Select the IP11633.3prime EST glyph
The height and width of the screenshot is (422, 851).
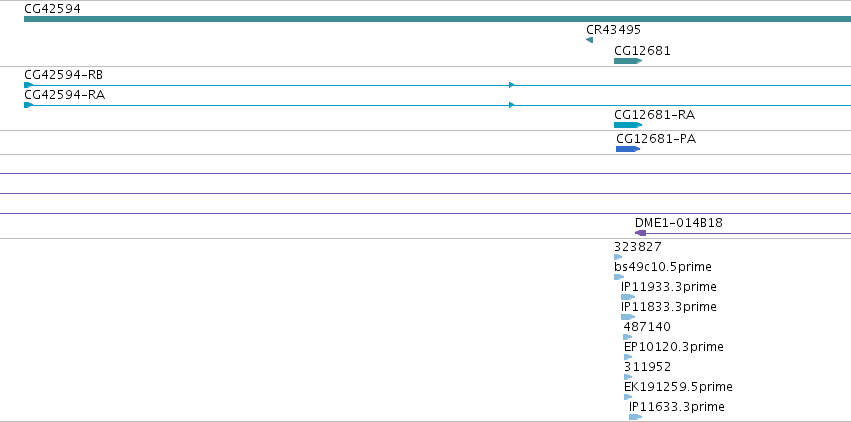pyautogui.click(x=636, y=417)
